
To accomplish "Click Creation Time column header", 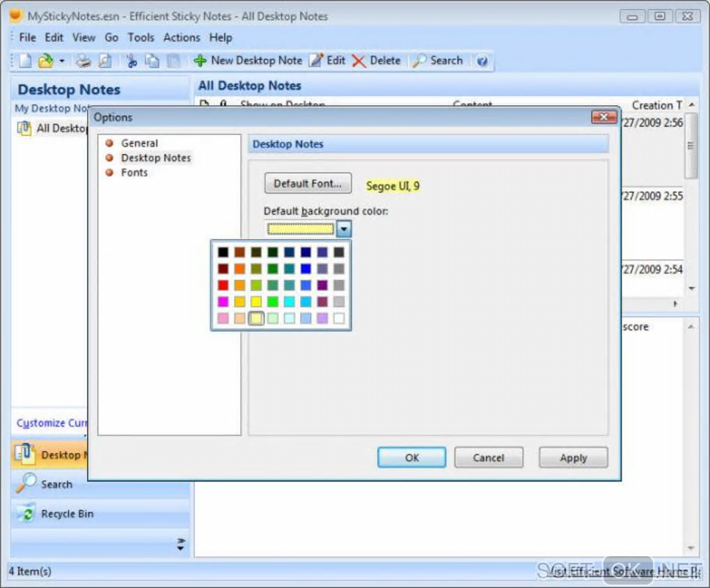I will coord(656,105).
